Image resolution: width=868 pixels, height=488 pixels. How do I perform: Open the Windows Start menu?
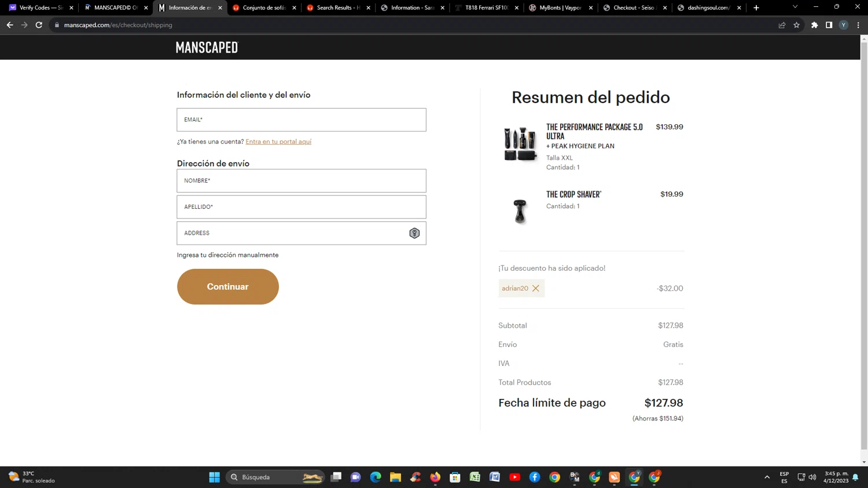[214, 477]
